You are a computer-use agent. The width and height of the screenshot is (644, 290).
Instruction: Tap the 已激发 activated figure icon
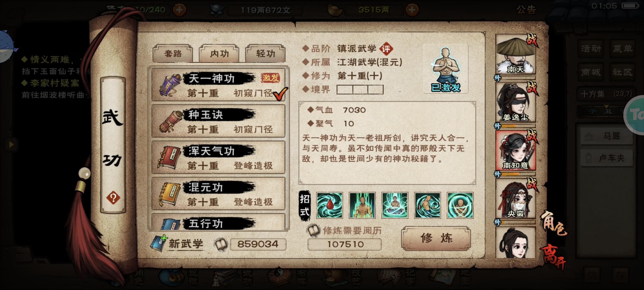click(446, 69)
